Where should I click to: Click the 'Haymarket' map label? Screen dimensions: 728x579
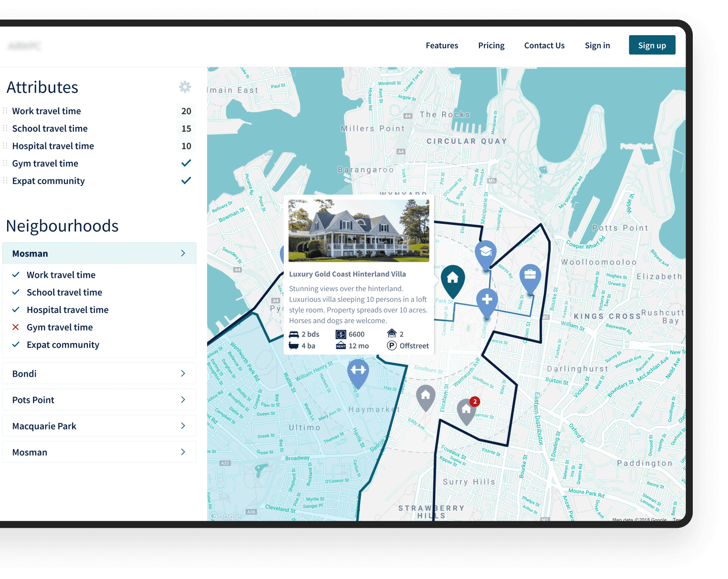374,409
